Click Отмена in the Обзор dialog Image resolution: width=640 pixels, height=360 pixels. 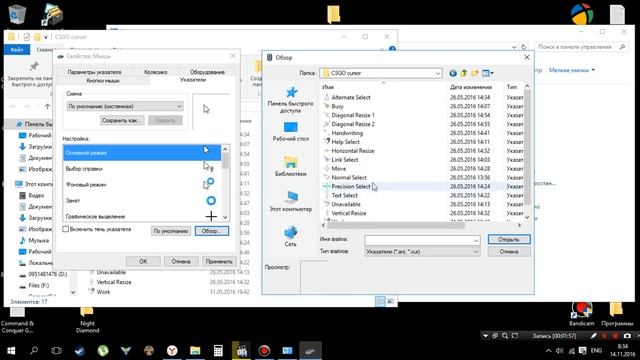click(509, 252)
